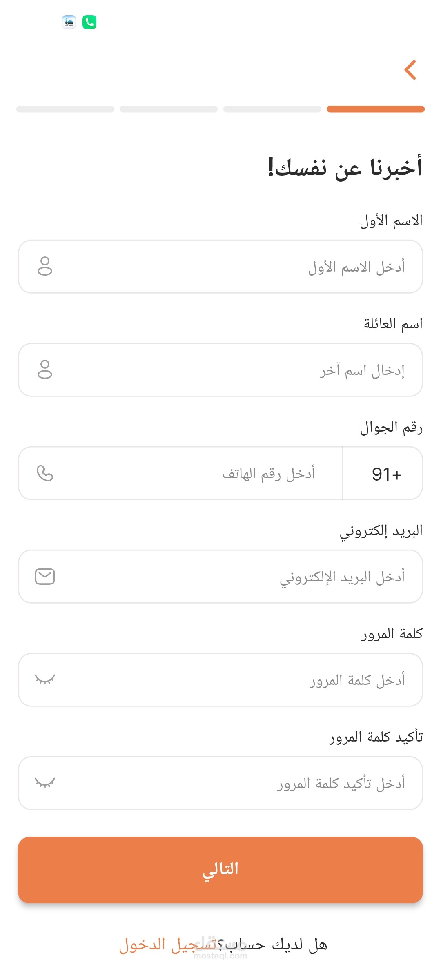Select the last grey progress step segment
Screen dimensions: 441x980
pos(65,109)
